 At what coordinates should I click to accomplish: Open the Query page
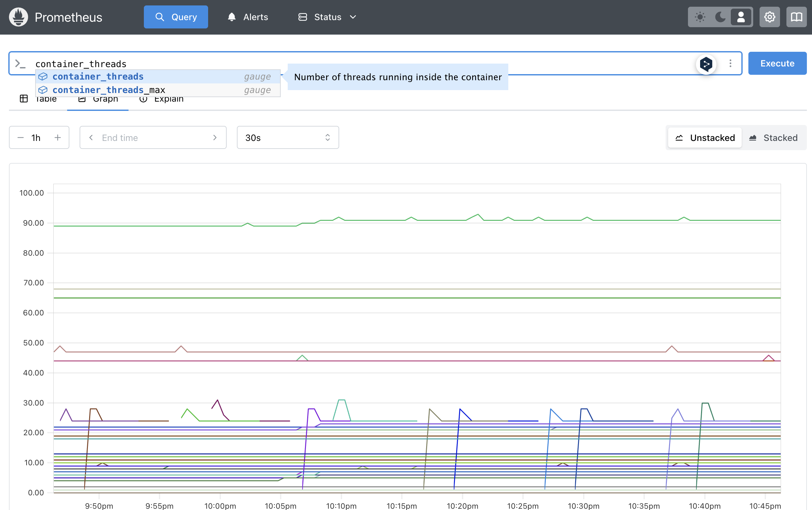[x=176, y=17]
